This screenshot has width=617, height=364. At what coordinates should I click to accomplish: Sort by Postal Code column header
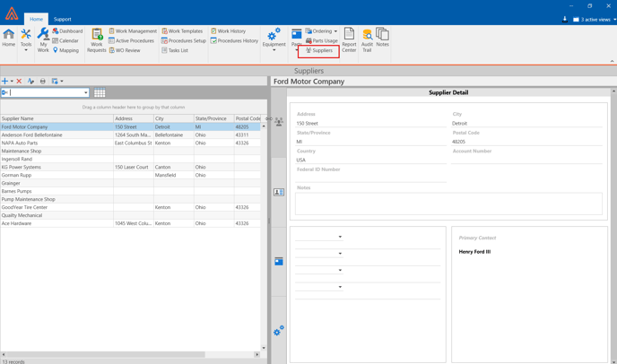(248, 118)
